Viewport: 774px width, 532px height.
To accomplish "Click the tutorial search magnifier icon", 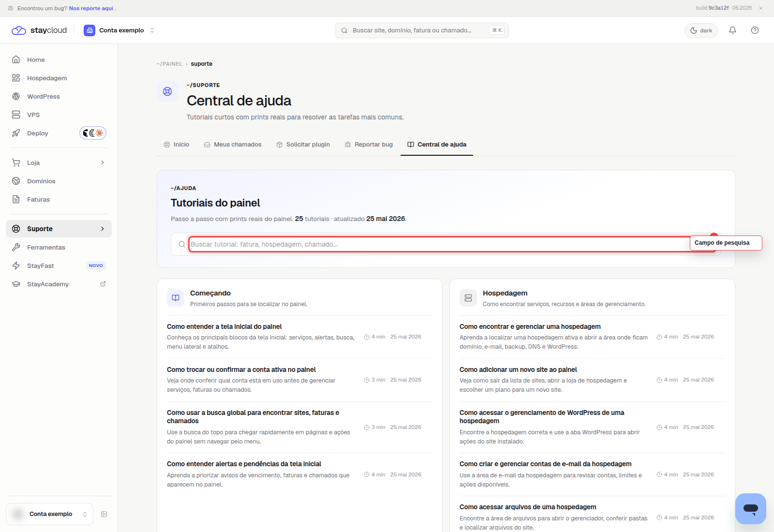I will coord(181,244).
